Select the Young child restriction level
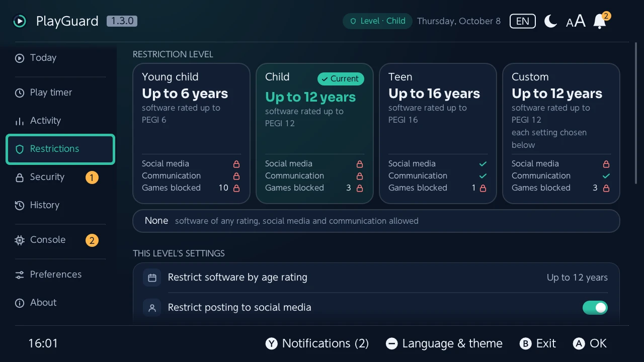Viewport: 644px width, 362px height. (x=191, y=134)
